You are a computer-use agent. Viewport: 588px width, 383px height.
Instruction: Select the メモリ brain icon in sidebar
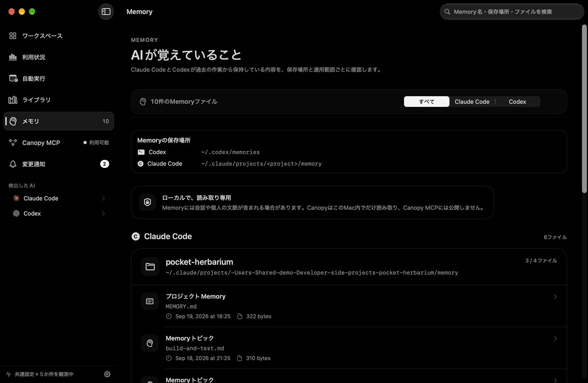[x=13, y=121]
